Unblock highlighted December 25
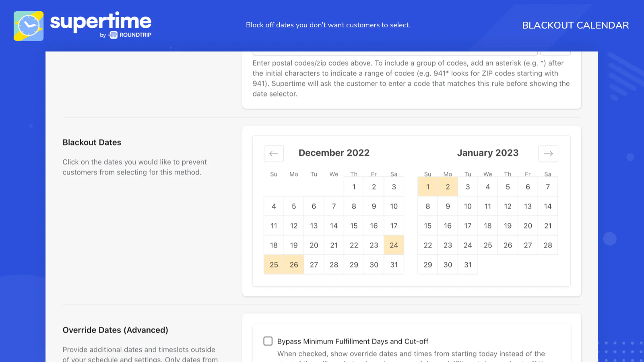The height and width of the screenshot is (362, 644). pos(274,265)
